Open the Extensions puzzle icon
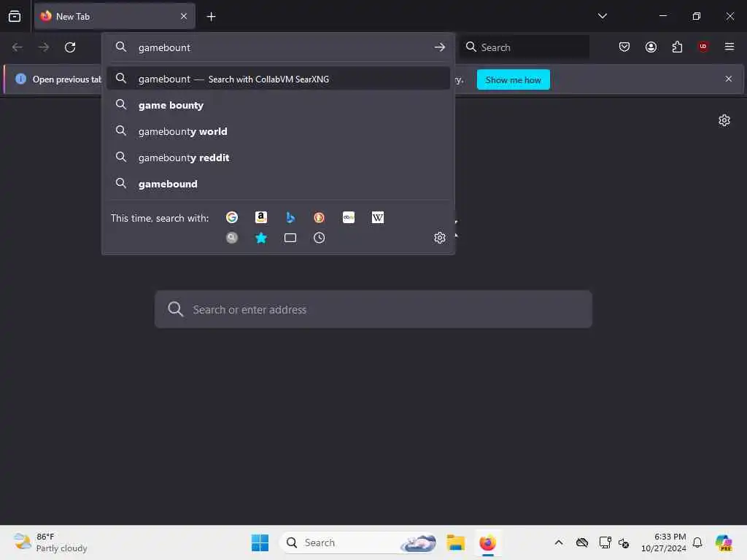This screenshot has width=747, height=560. tap(677, 47)
